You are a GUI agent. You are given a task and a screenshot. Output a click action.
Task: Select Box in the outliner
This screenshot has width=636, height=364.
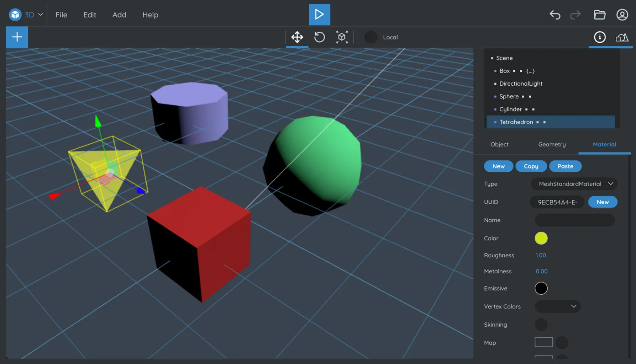coord(504,71)
